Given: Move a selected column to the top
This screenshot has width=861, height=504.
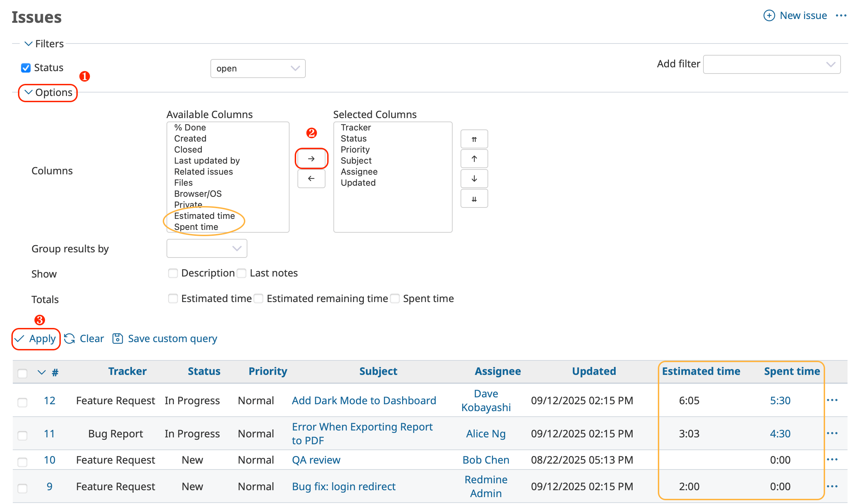Looking at the screenshot, I should 474,139.
